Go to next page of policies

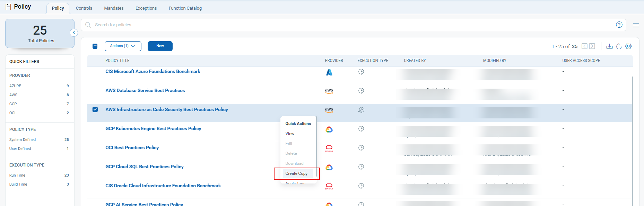(592, 46)
